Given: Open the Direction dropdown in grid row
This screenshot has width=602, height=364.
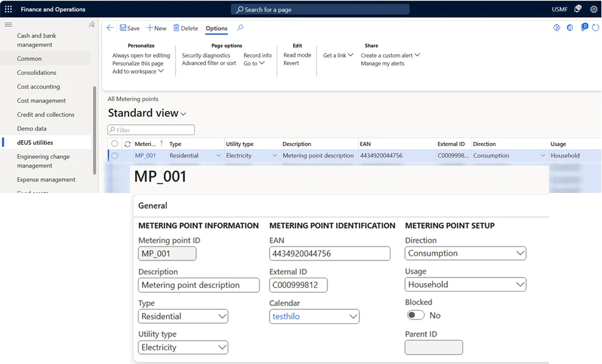Looking at the screenshot, I should coord(543,155).
